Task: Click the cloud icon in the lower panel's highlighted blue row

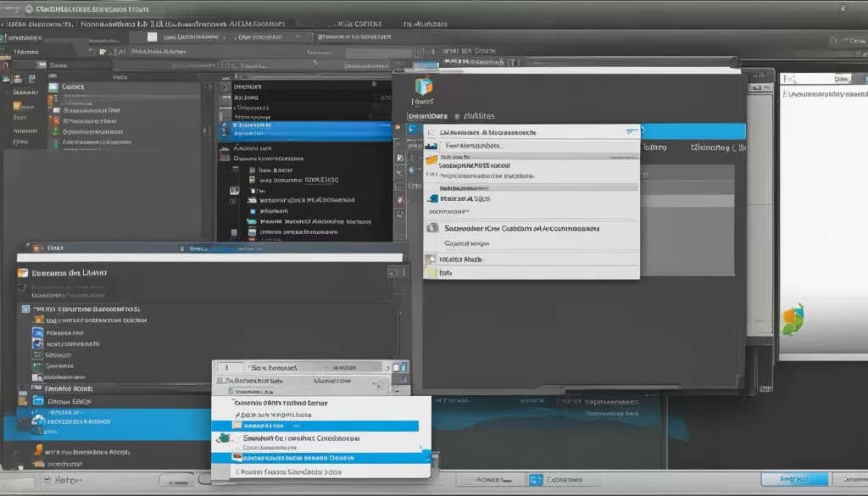Action: pos(38,421)
